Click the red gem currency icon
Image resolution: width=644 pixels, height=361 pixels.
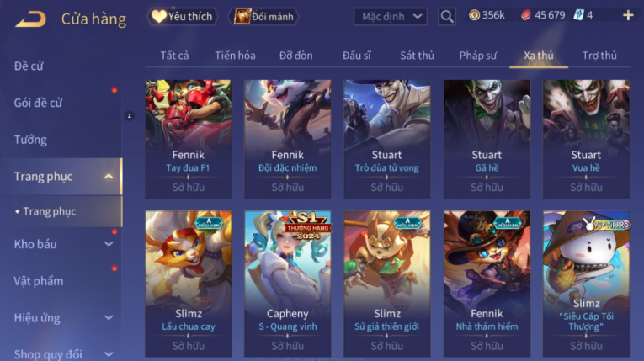click(525, 16)
